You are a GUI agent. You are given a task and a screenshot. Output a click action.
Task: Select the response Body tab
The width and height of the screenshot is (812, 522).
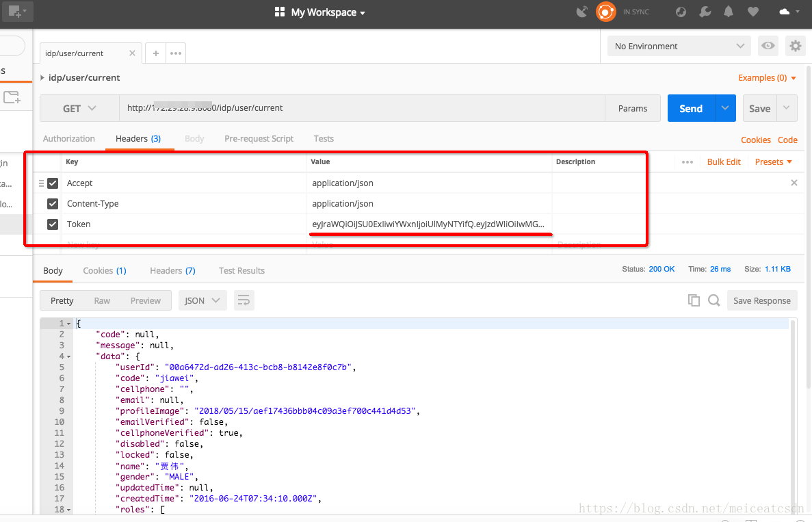(53, 271)
